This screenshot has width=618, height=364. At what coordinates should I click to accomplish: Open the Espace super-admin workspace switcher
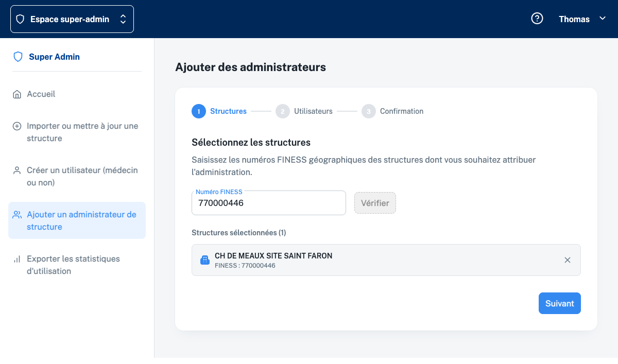click(x=72, y=19)
